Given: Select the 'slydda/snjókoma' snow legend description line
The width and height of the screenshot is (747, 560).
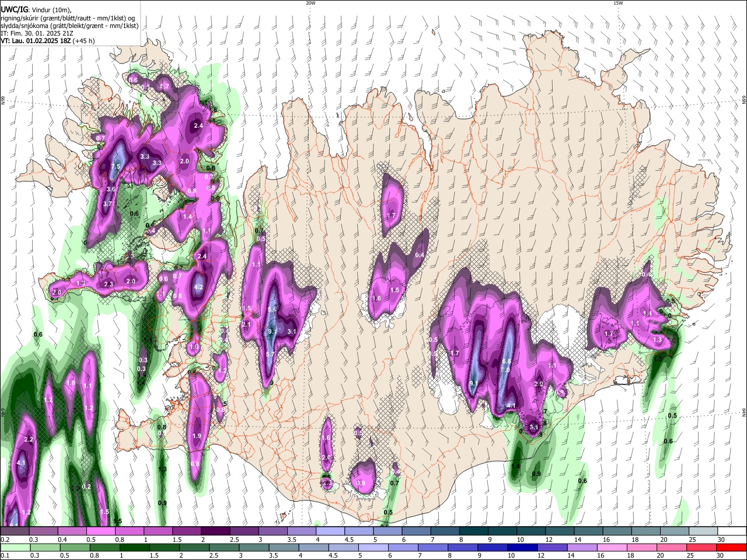Looking at the screenshot, I should (69, 26).
